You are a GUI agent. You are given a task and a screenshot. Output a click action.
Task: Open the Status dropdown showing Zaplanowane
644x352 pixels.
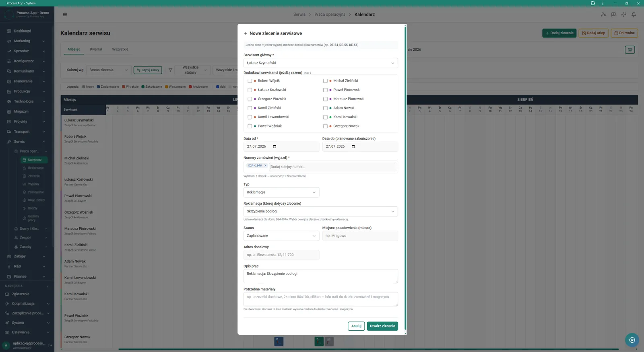(281, 236)
